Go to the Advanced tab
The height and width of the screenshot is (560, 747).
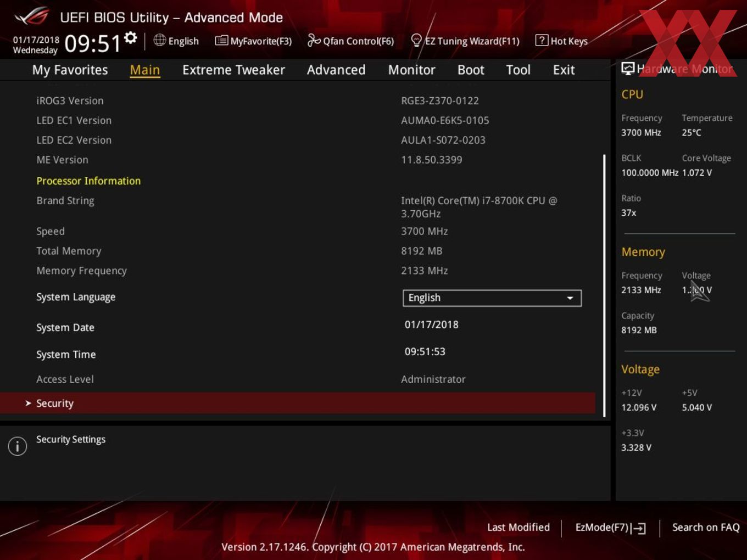click(336, 70)
